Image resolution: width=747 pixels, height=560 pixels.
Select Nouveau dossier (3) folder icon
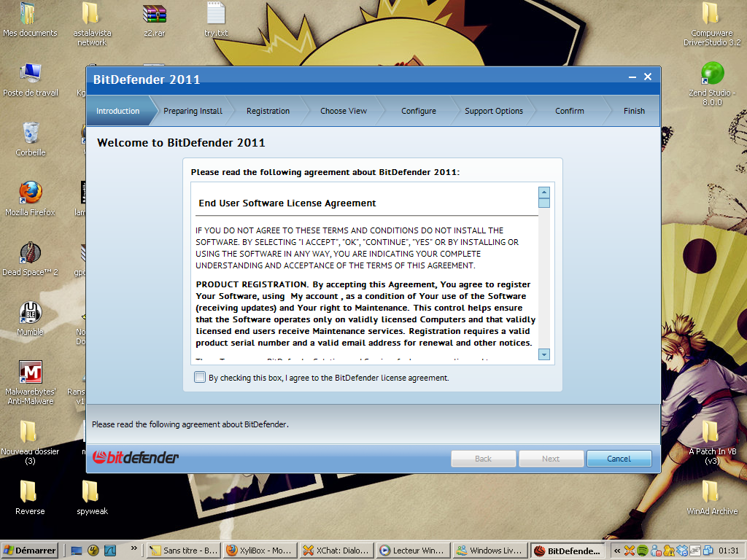29,443
